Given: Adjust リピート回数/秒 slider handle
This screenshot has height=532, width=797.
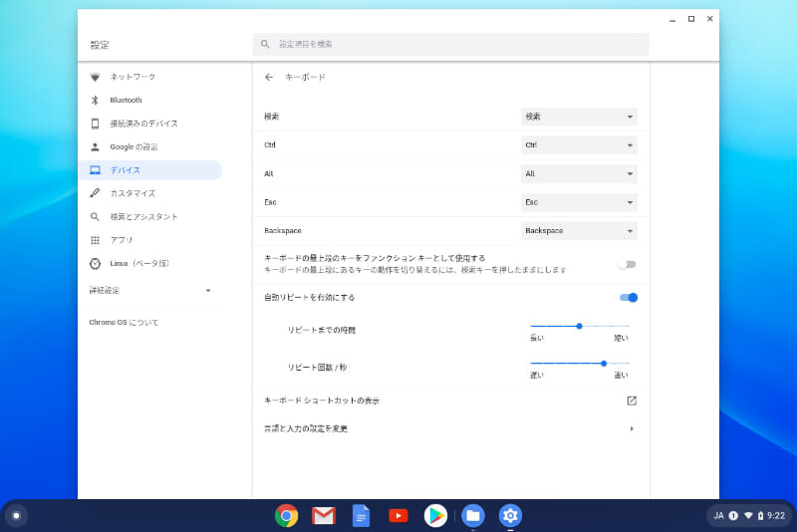Looking at the screenshot, I should point(604,364).
